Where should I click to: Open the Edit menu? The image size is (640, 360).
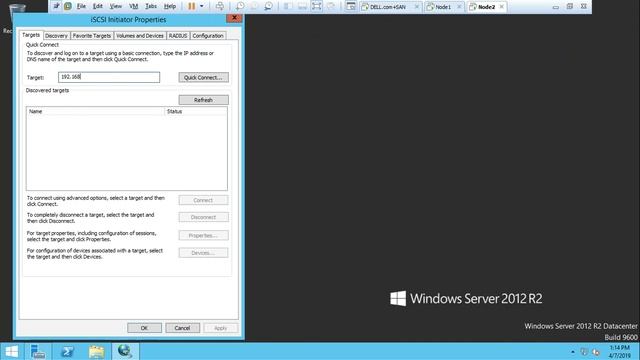[98, 7]
